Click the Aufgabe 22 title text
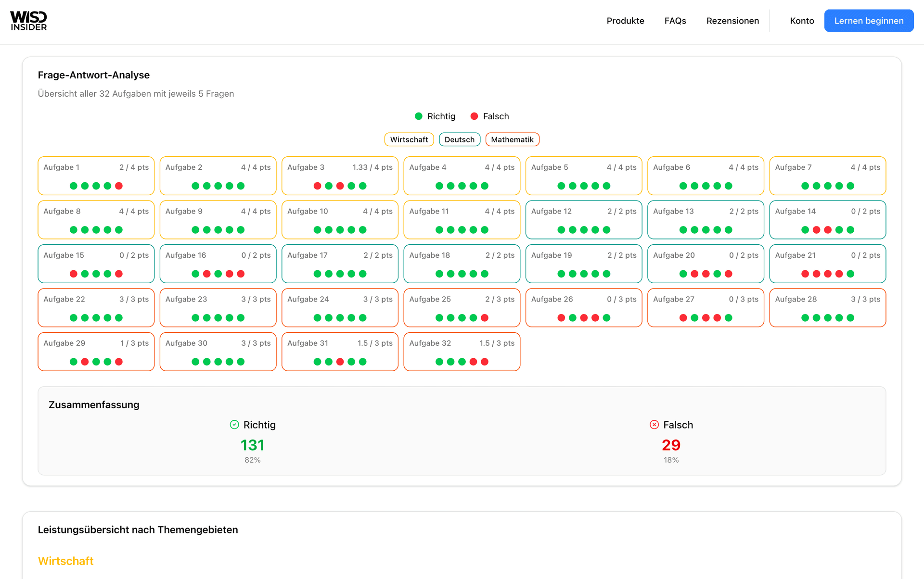Viewport: 924px width, 579px height. click(64, 299)
